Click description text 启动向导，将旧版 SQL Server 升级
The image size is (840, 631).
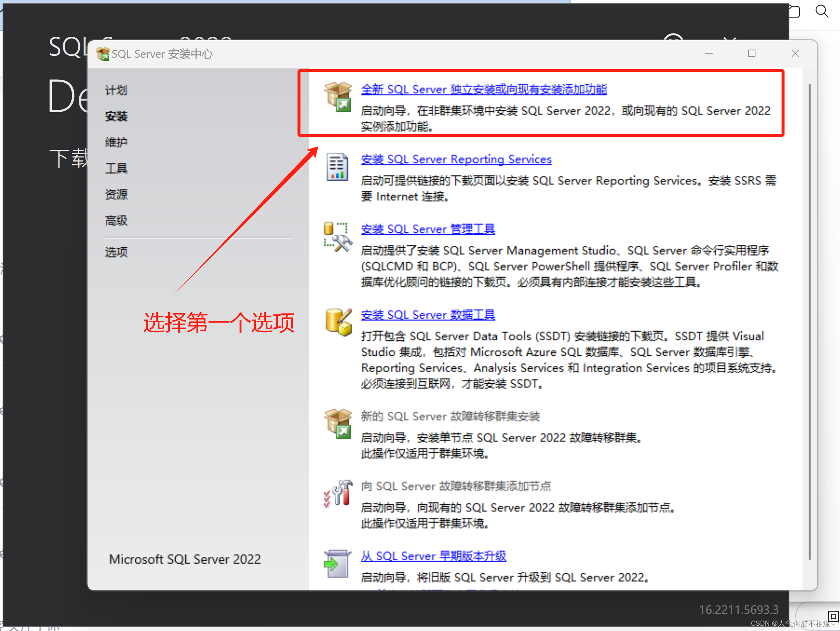point(505,577)
